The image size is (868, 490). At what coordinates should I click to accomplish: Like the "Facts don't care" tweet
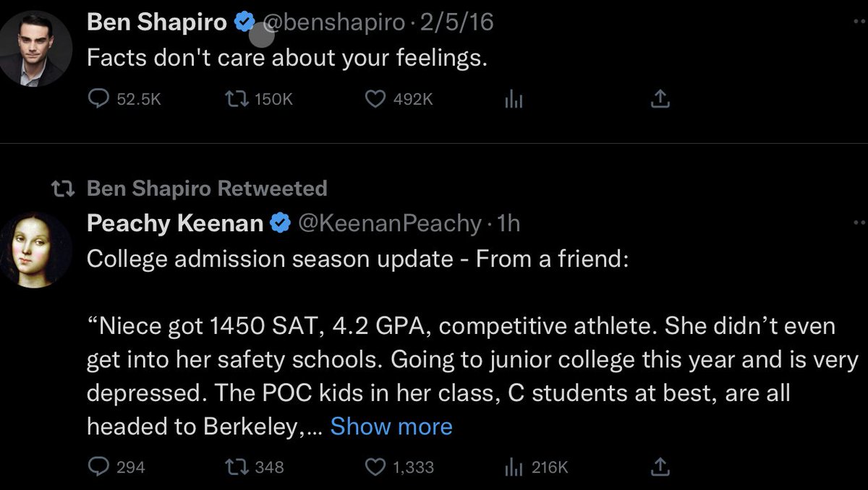(x=374, y=100)
